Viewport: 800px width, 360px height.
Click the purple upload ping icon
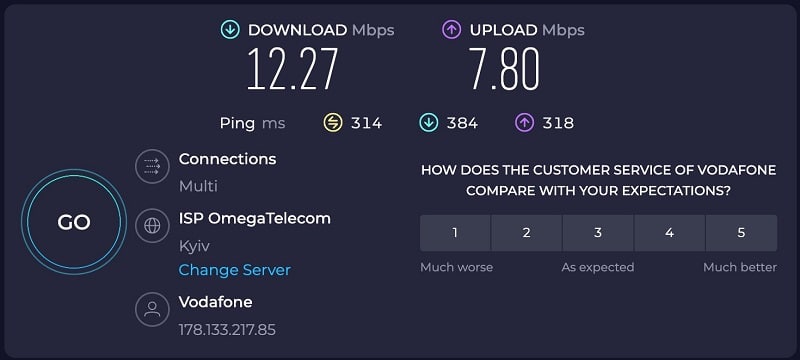point(524,123)
